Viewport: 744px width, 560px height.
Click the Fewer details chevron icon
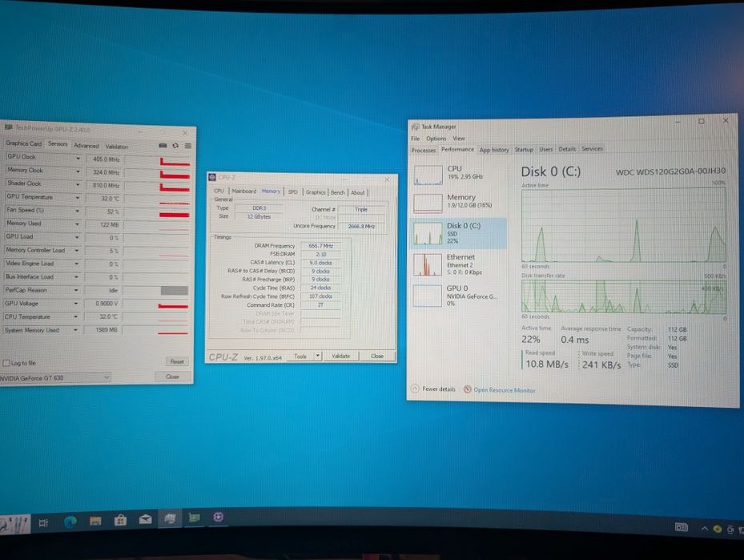(415, 389)
